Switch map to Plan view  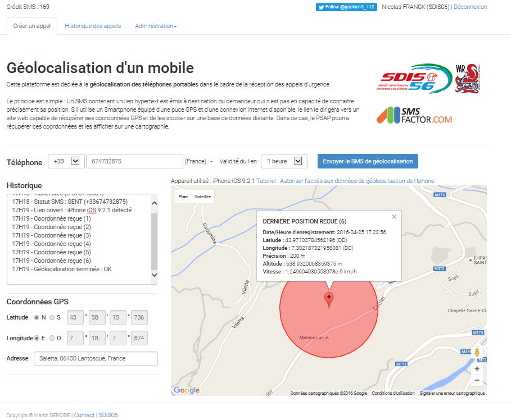[x=183, y=197]
